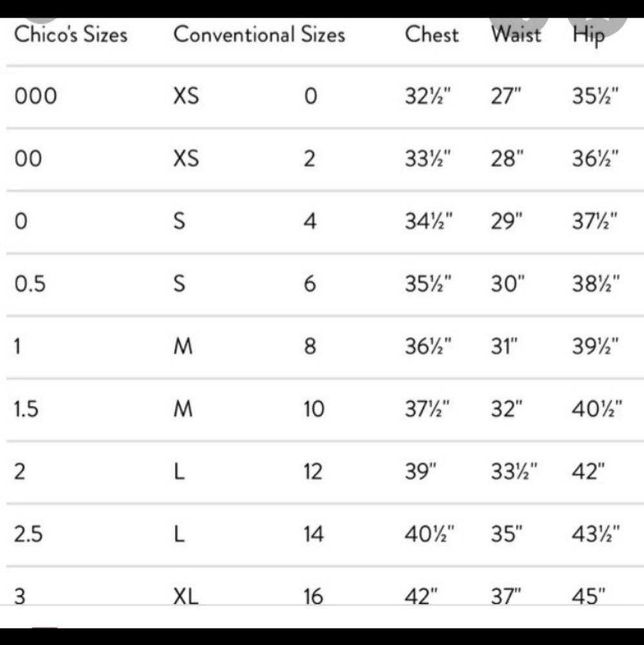Select the Chico's Sizes column header
Screen dimensions: 644x645
point(71,35)
